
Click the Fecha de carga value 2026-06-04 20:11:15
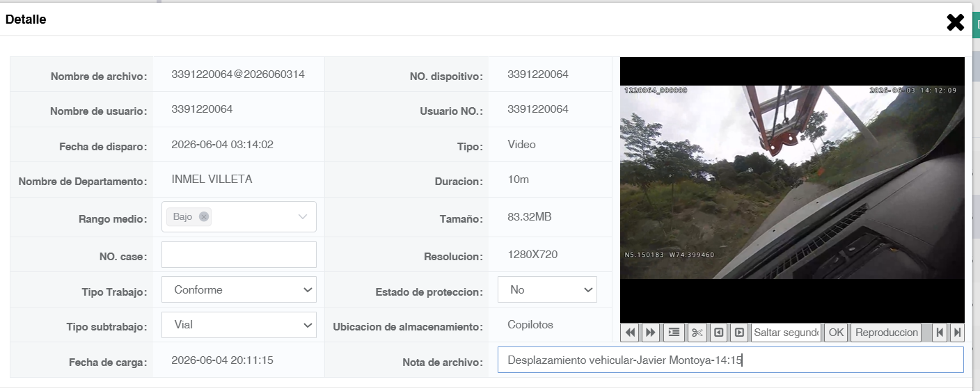(x=222, y=360)
